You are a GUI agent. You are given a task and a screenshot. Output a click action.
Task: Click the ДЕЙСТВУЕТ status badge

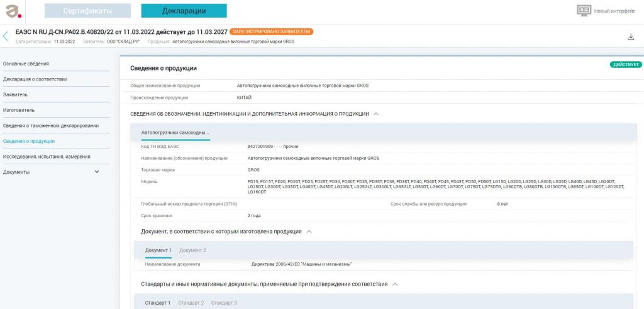626,65
